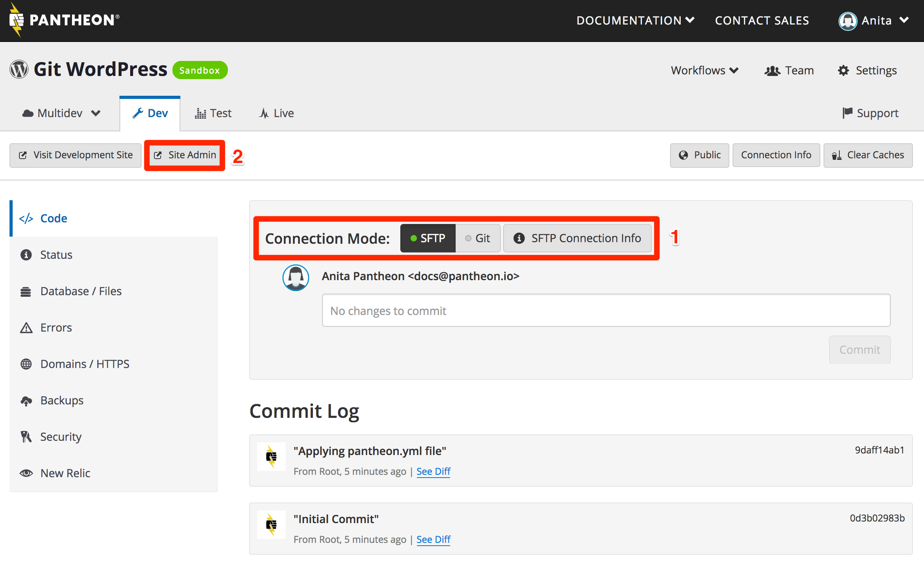See Diff for Applying pantheon.yml commit

point(433,471)
